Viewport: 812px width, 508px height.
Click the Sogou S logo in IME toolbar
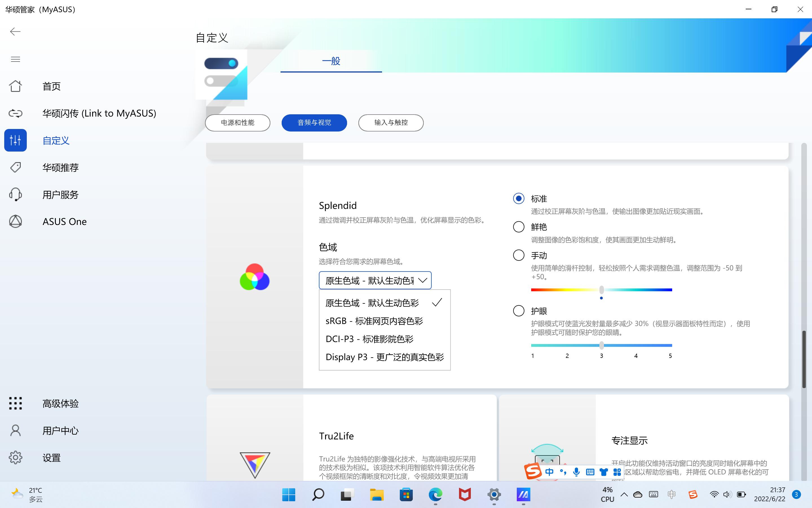[533, 471]
